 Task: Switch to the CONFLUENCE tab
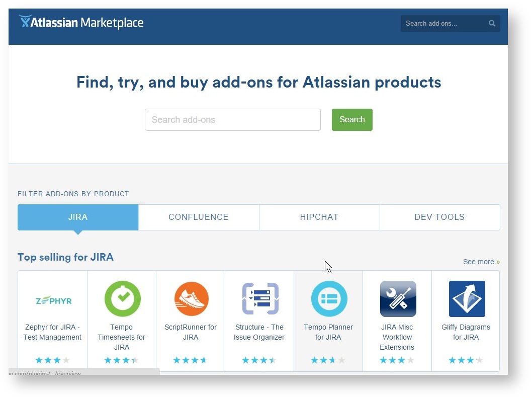[x=199, y=217]
